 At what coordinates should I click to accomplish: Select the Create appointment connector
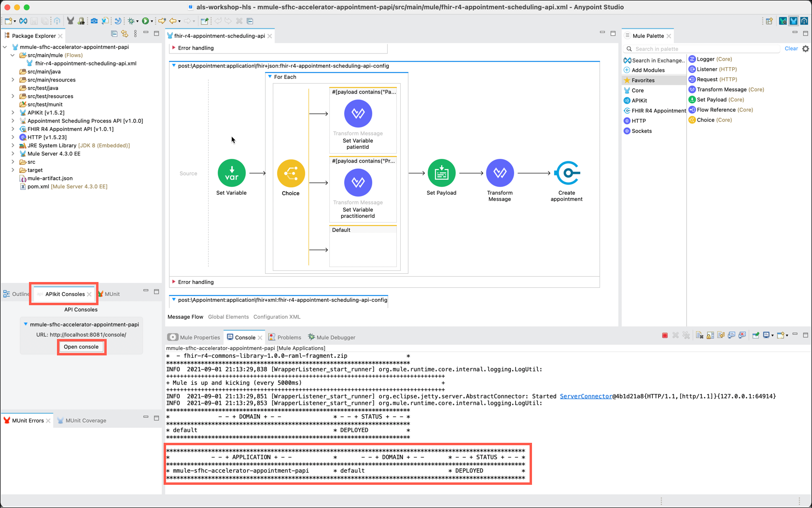[567, 173]
